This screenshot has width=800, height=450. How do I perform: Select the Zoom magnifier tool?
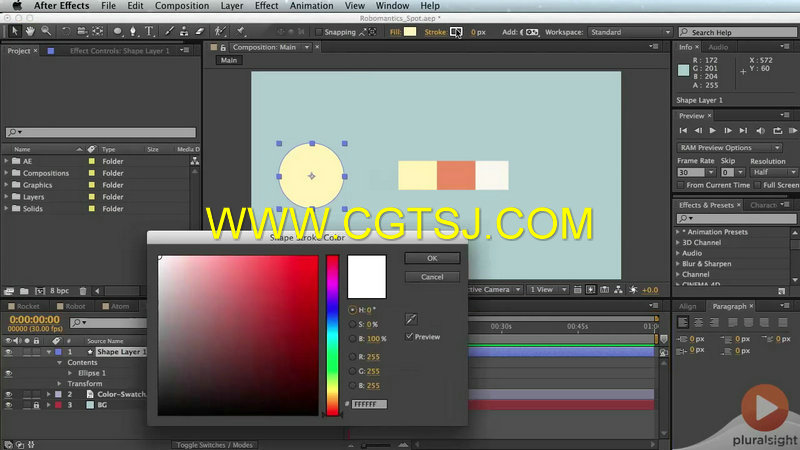46,31
